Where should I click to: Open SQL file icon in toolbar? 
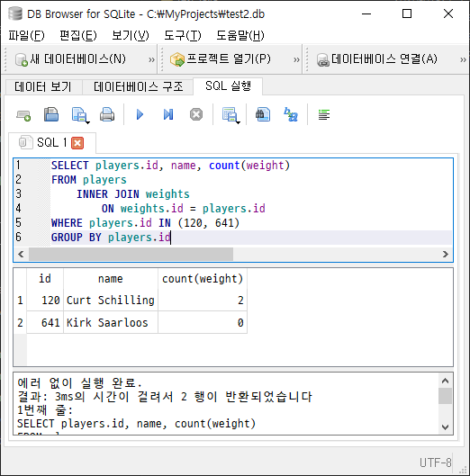(x=51, y=115)
